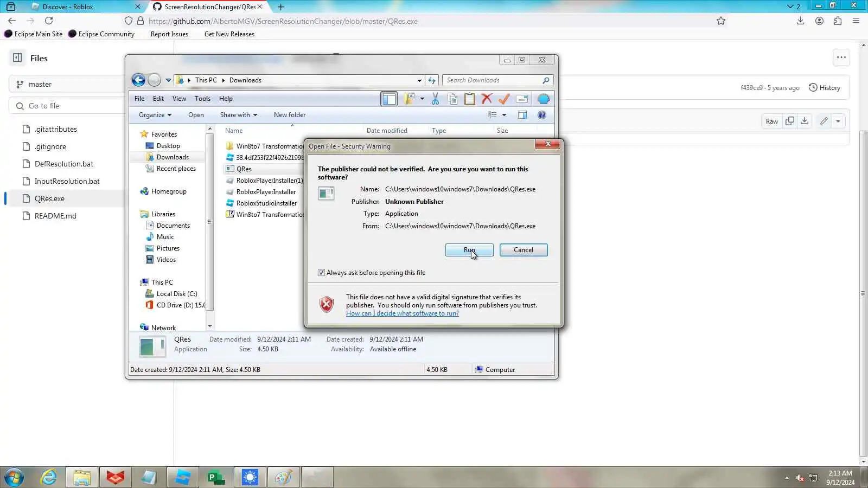The height and width of the screenshot is (488, 868).
Task: Click the pane layout icon in Explorer toolbar
Action: coord(389,99)
